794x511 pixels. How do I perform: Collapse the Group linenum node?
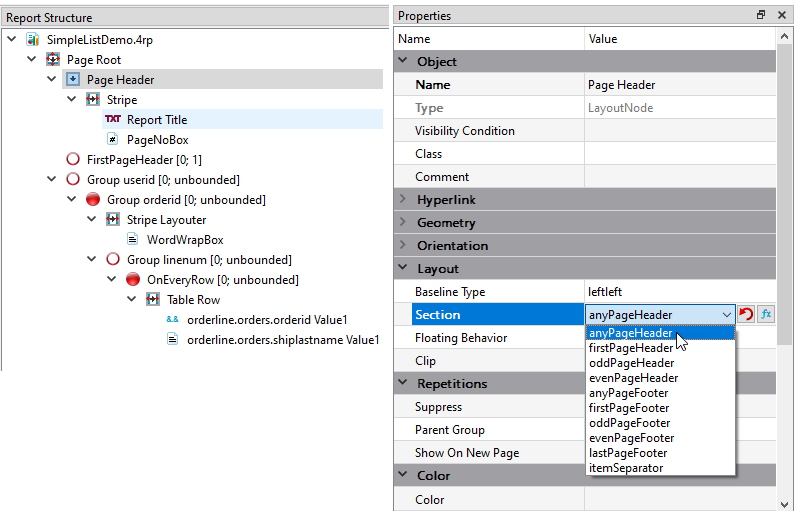[x=91, y=259]
